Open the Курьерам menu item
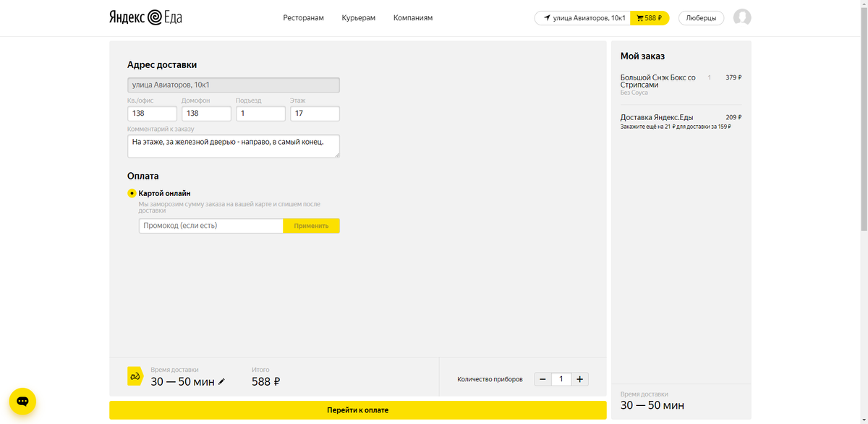This screenshot has height=424, width=868. coord(359,18)
